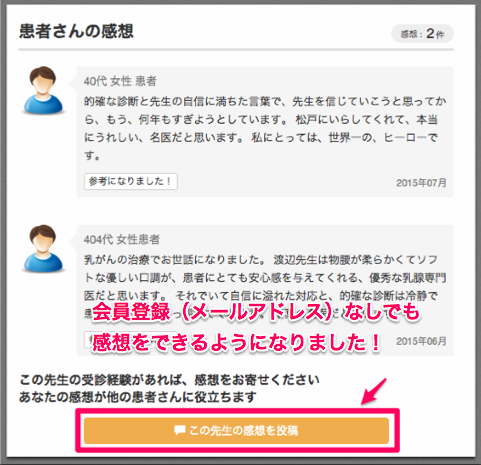Click the pink arrow pointing at the post button

(x=374, y=392)
